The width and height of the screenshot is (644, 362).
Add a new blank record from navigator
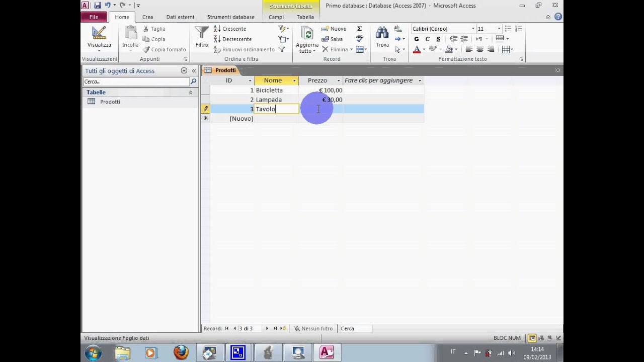(283, 328)
